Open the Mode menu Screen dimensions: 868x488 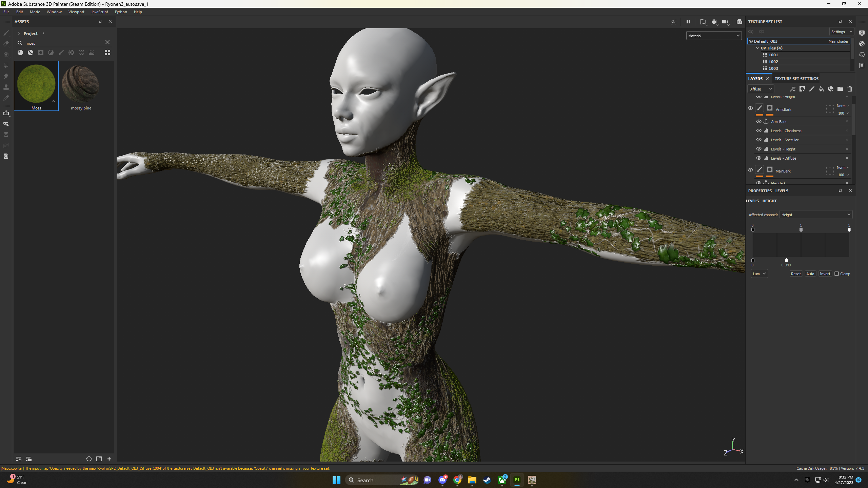click(35, 12)
